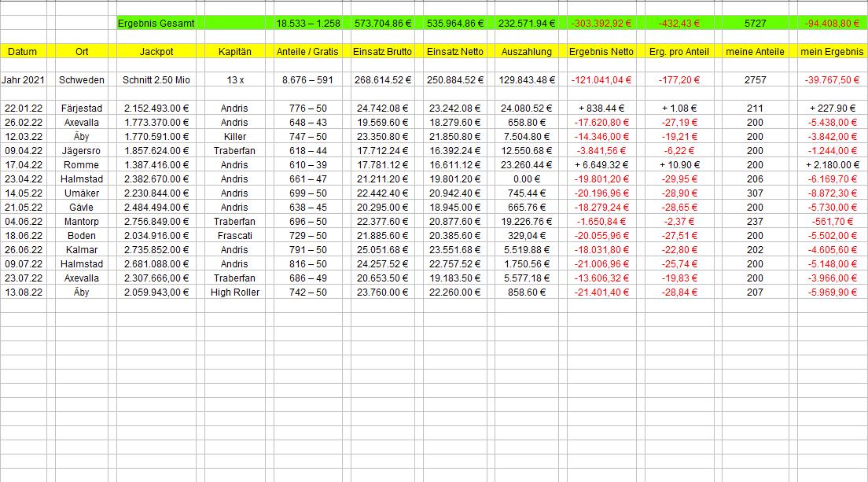Click the zero payout '0.00 €'
Viewport: 868px width, 482px height.
coord(527,178)
